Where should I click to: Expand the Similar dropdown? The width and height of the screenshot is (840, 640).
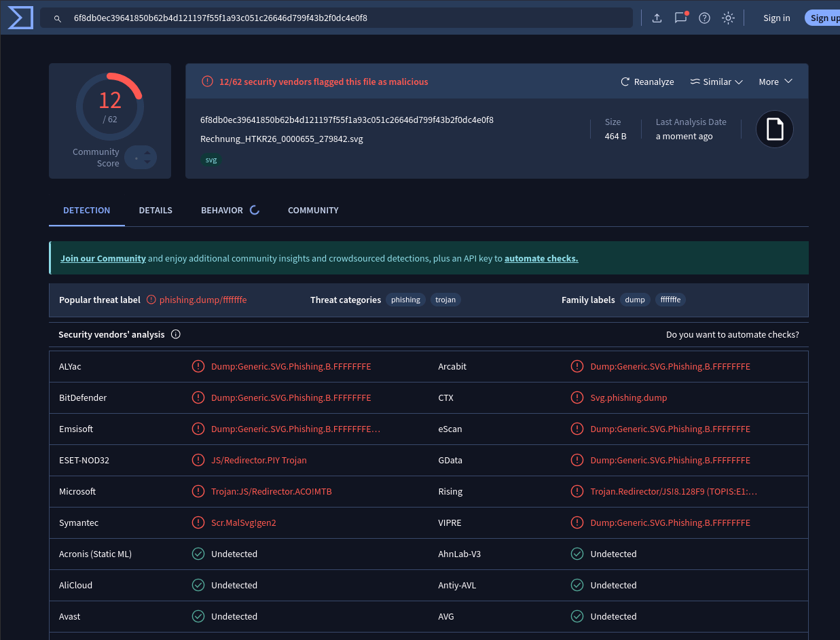(x=716, y=82)
